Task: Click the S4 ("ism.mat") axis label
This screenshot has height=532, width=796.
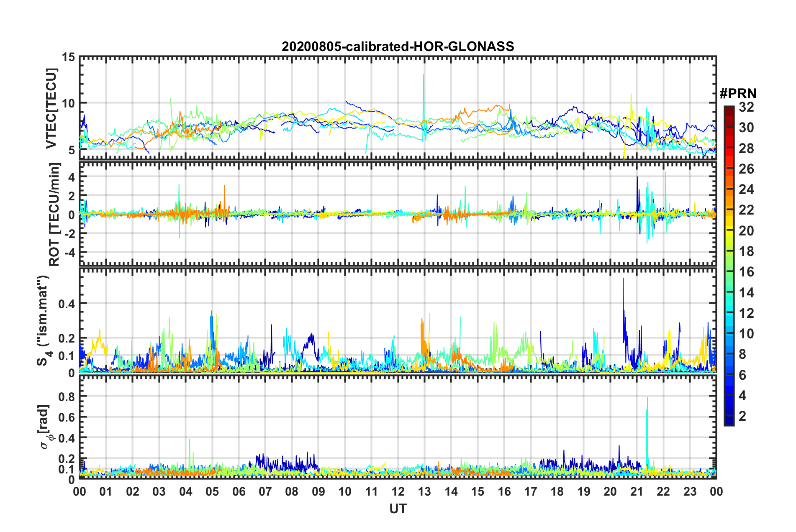Action: [x=43, y=320]
